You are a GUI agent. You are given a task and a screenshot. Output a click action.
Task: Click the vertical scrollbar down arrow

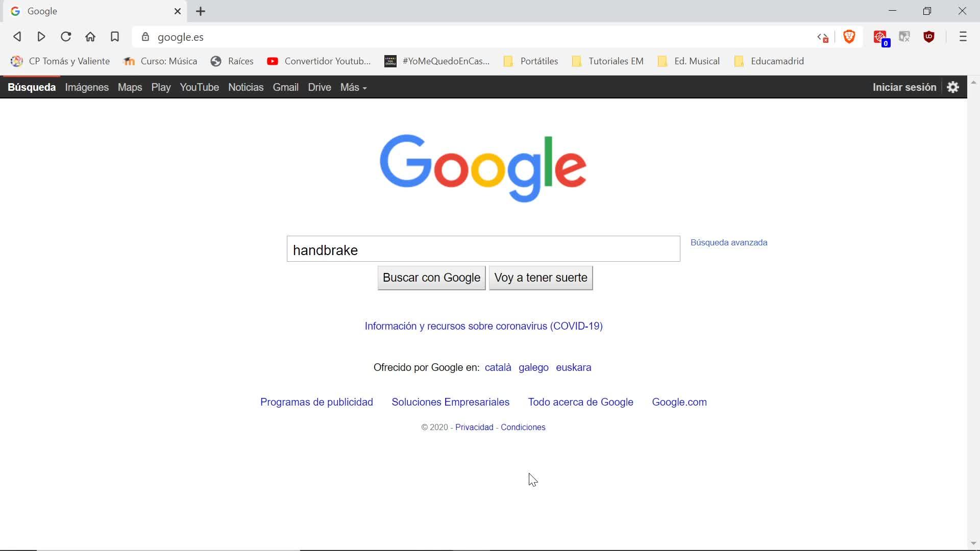click(973, 543)
